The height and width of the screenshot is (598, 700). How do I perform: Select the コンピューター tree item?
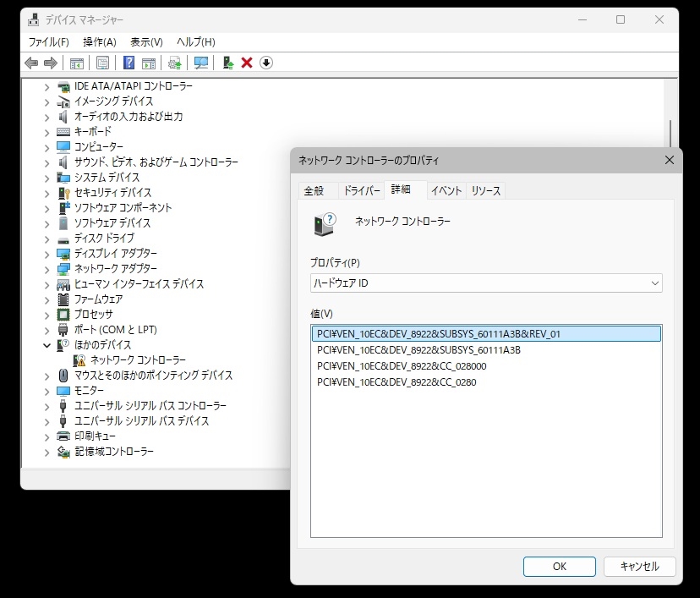(x=98, y=147)
